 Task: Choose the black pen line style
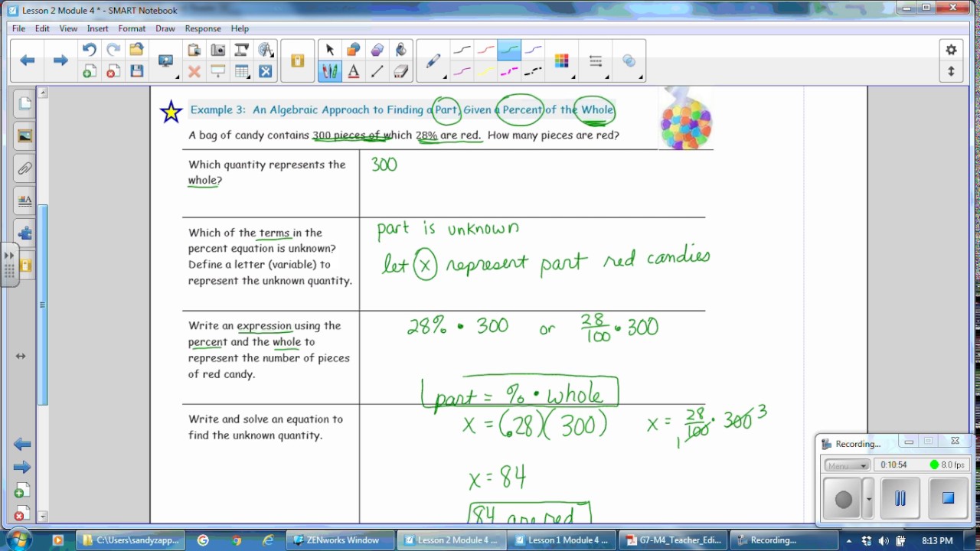tap(462, 51)
